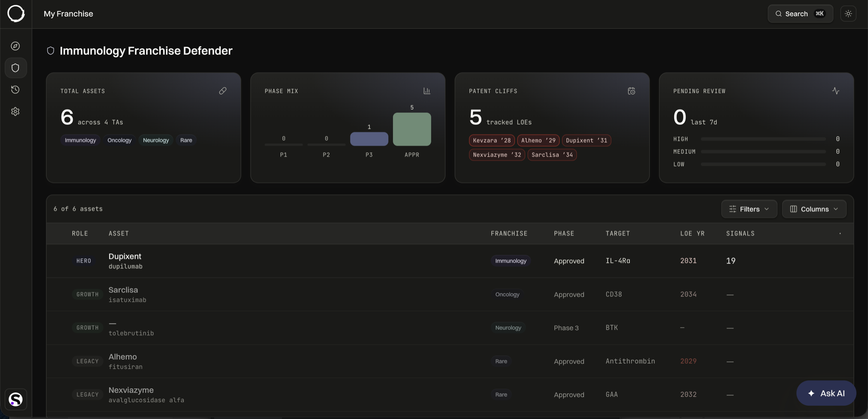Click the Alhemo '29 patent cliff chip
The height and width of the screenshot is (419, 868).
pyautogui.click(x=538, y=140)
